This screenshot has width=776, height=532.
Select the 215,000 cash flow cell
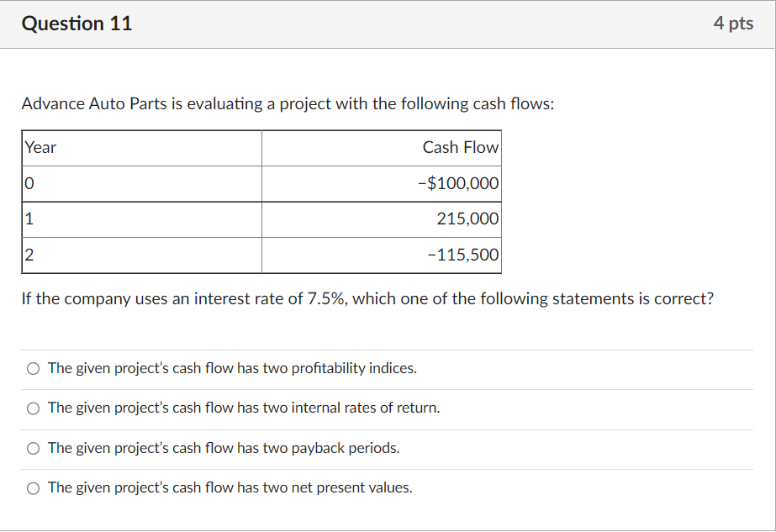pyautogui.click(x=382, y=219)
